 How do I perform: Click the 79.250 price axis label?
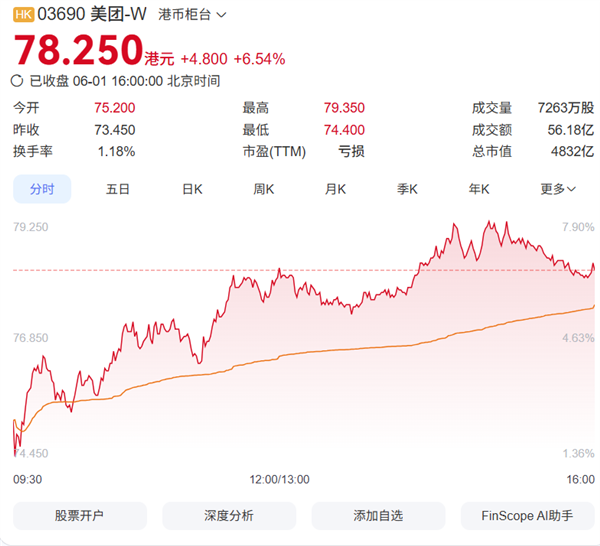click(31, 227)
